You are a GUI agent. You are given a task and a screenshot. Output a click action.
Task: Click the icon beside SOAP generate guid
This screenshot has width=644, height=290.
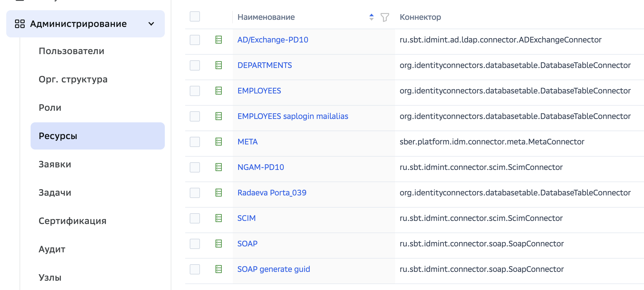click(219, 269)
